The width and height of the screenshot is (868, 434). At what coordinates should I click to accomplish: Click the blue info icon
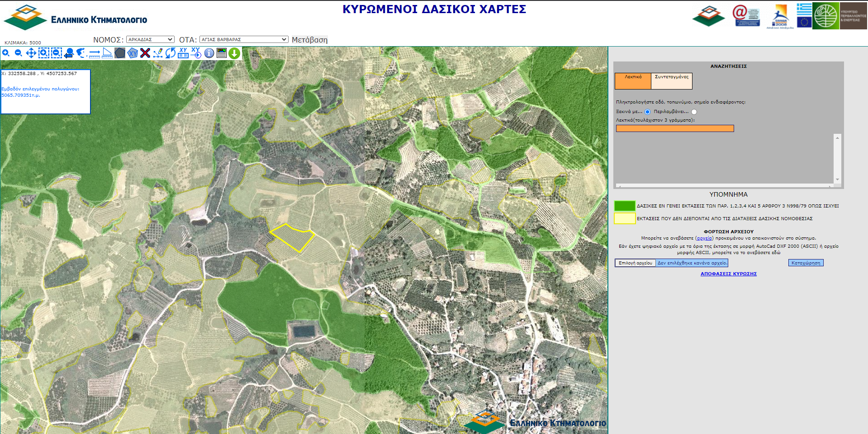209,53
